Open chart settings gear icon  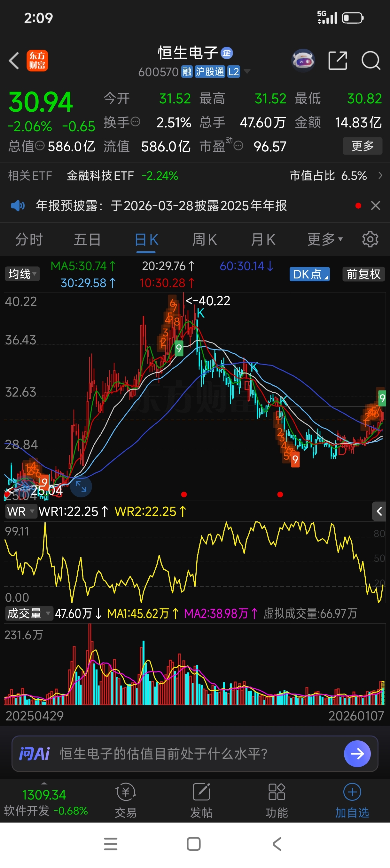[x=370, y=240]
